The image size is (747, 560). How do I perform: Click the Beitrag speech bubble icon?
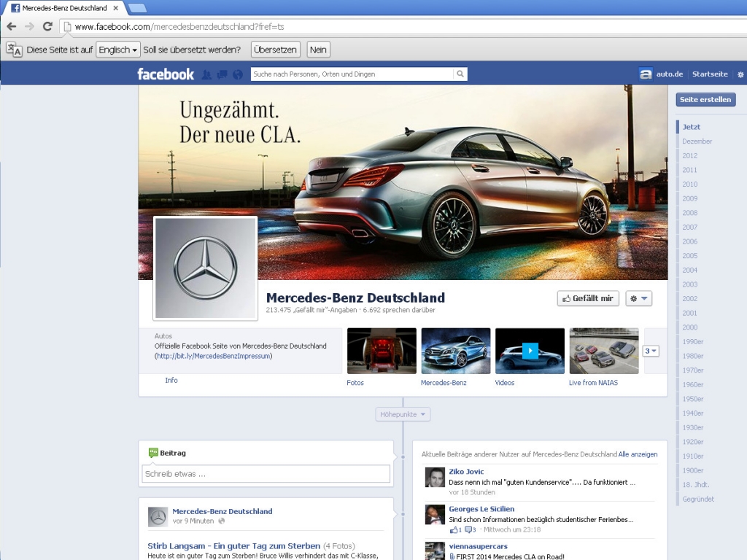(x=153, y=452)
